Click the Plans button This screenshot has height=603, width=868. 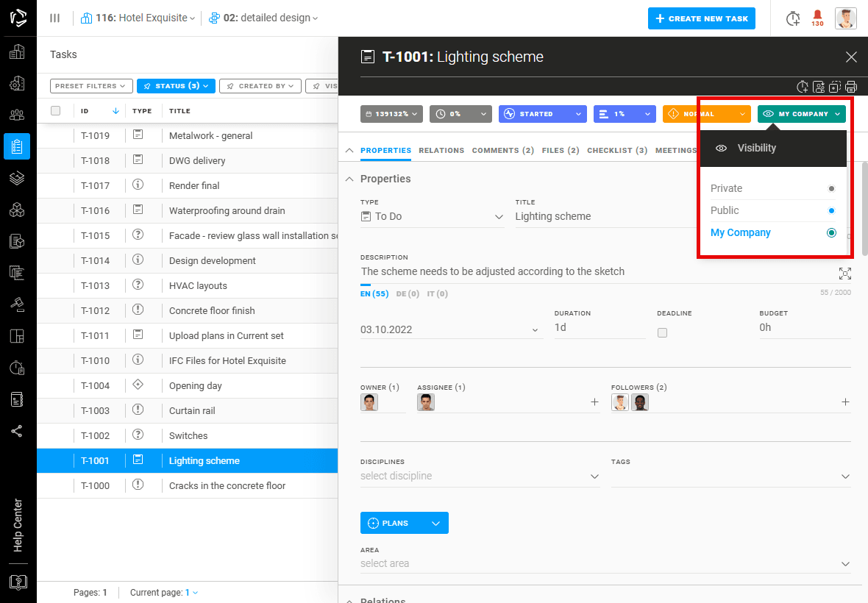[404, 523]
